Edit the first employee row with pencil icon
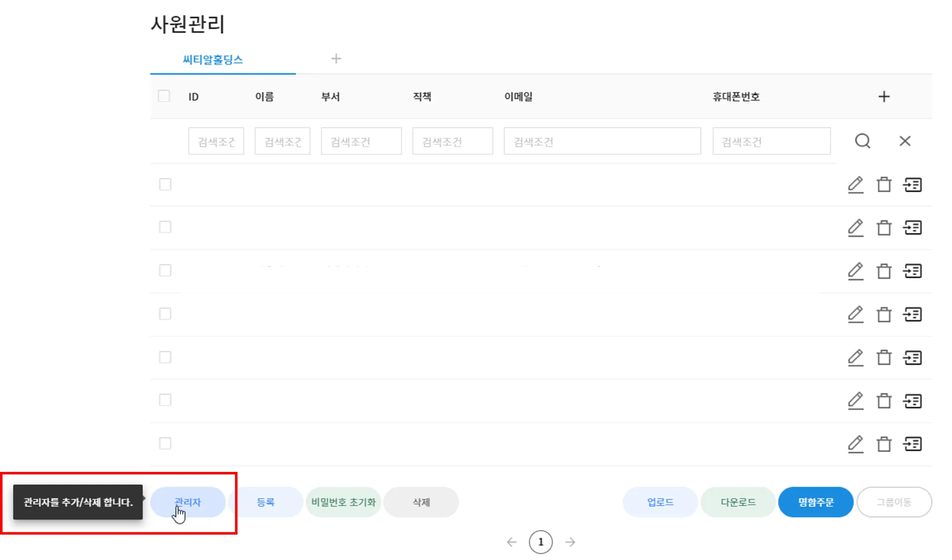This screenshot has height=560, width=952. click(x=855, y=185)
